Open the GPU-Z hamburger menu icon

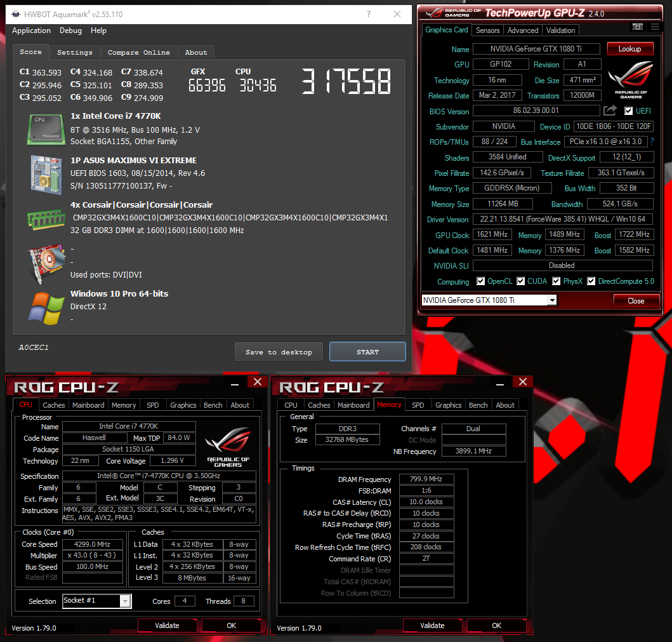coord(655,27)
